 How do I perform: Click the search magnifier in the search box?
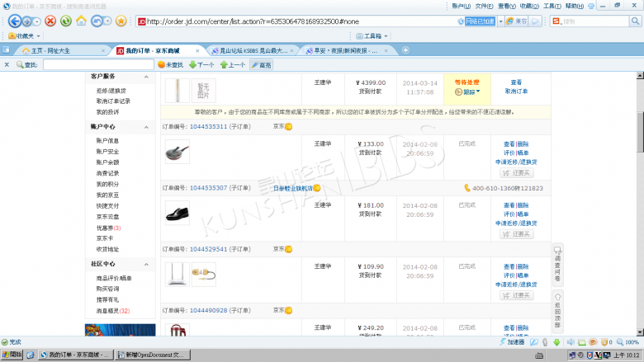tap(635, 21)
